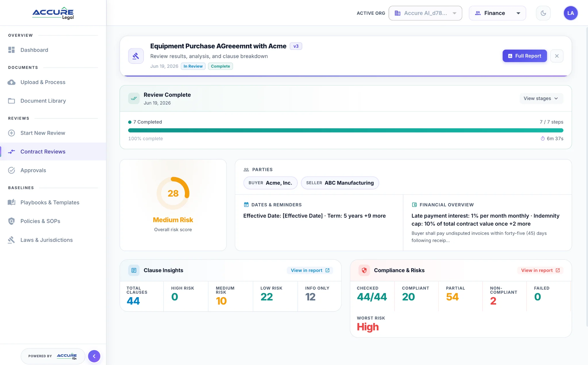Image resolution: width=588 pixels, height=365 pixels.
Task: Open Contract Reviews section
Action: [53, 152]
